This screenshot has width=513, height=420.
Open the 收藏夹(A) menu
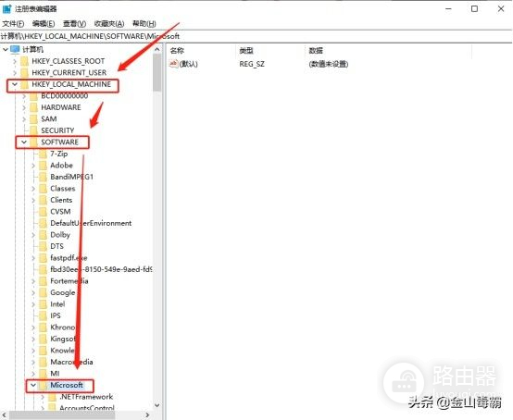(109, 23)
